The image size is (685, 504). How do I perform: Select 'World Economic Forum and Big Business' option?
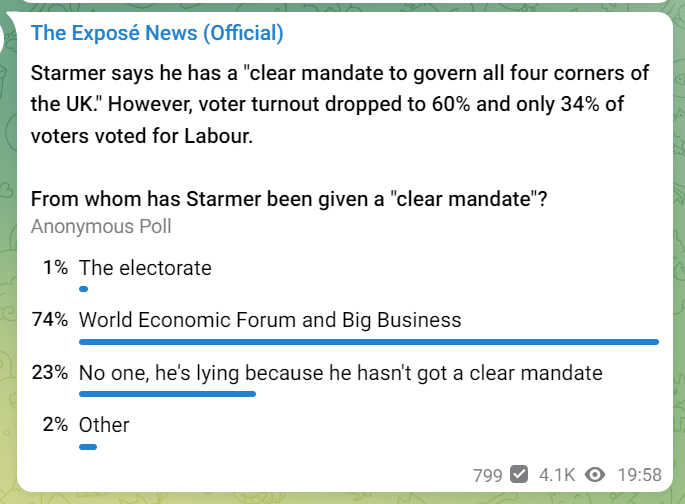point(270,320)
